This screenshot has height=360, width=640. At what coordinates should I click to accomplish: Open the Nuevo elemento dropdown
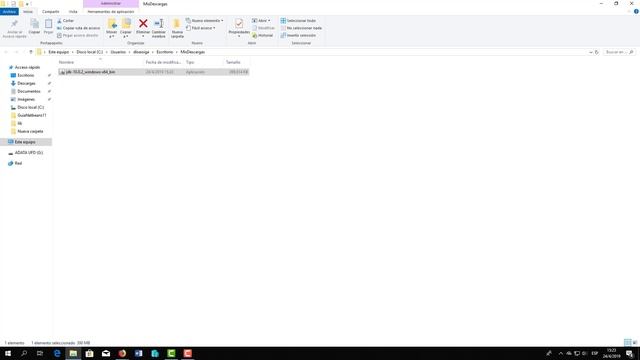(204, 20)
